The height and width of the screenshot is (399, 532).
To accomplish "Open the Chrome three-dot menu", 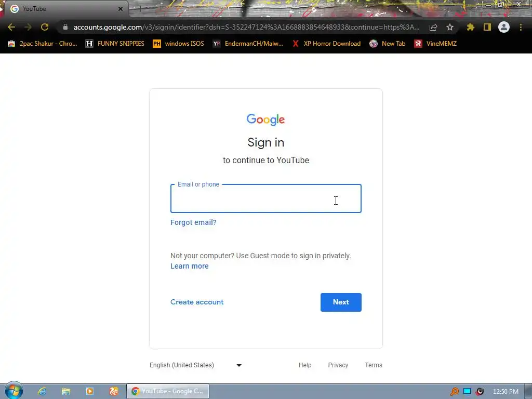I will (x=521, y=27).
